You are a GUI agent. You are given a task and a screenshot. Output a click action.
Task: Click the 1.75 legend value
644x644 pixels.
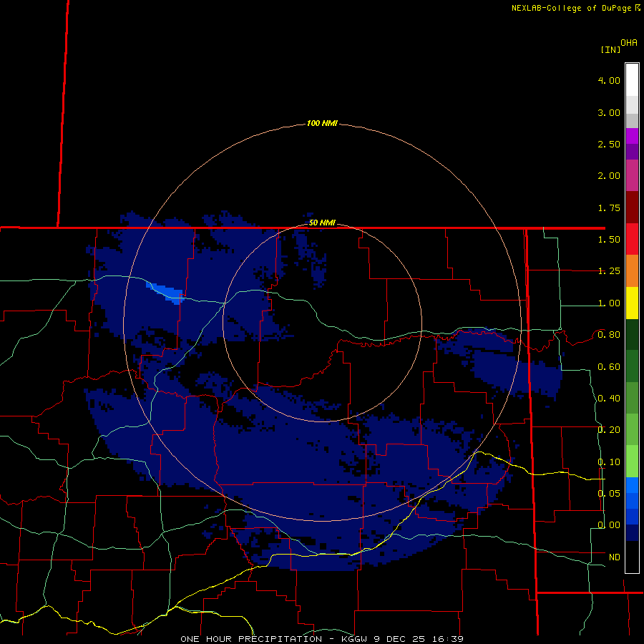[x=609, y=208]
